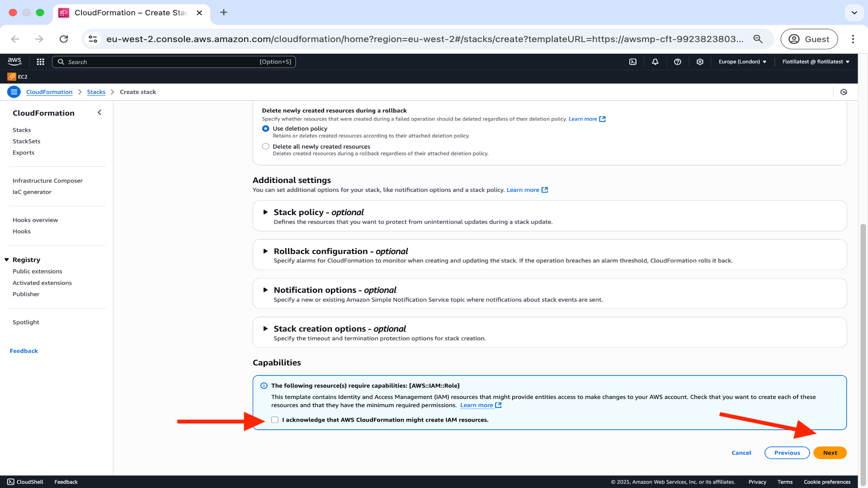Launch CloudShell from top navigation icon
The height and width of the screenshot is (488, 868).
coord(633,62)
